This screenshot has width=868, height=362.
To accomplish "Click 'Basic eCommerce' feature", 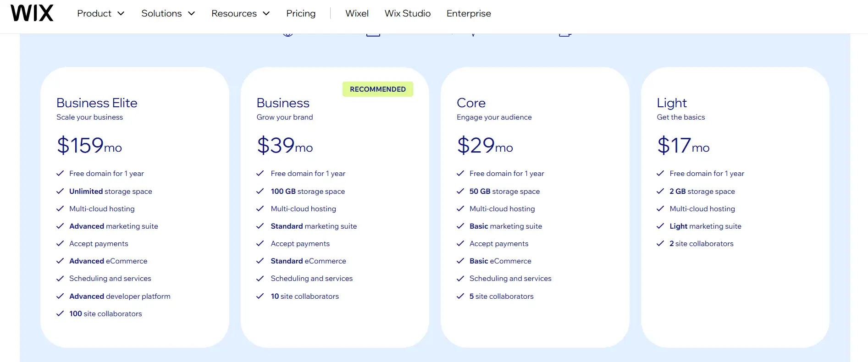I will point(500,261).
